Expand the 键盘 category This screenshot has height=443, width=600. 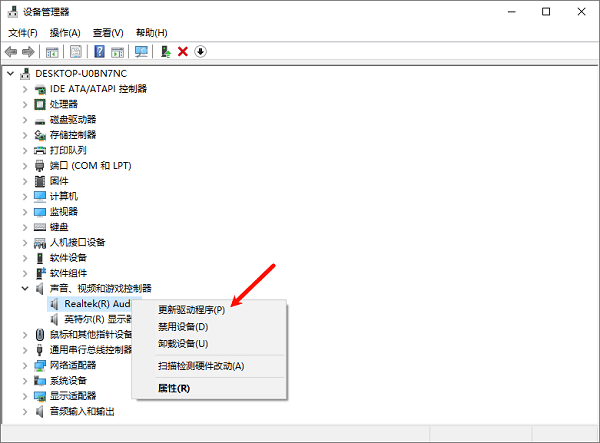[25, 227]
